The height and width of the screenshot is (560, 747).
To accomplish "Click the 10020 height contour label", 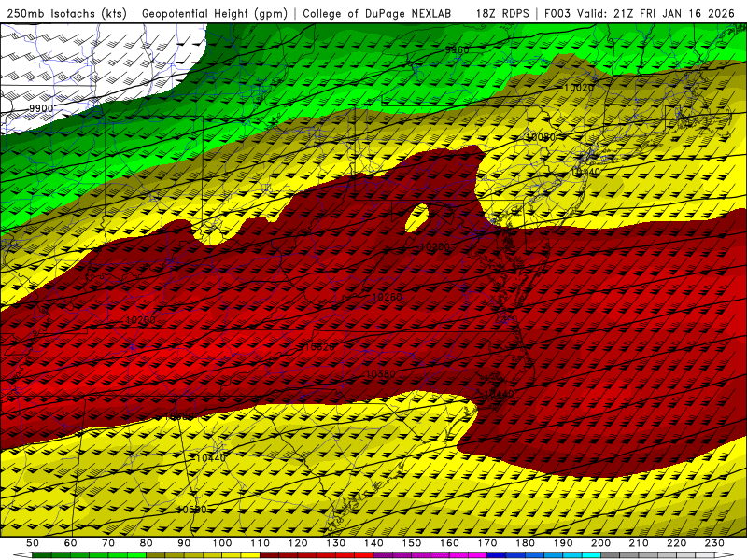I will pos(579,87).
